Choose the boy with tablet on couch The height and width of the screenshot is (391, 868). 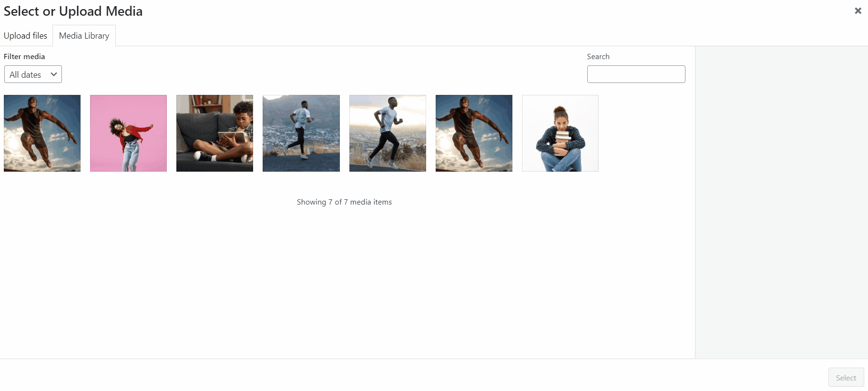[214, 133]
